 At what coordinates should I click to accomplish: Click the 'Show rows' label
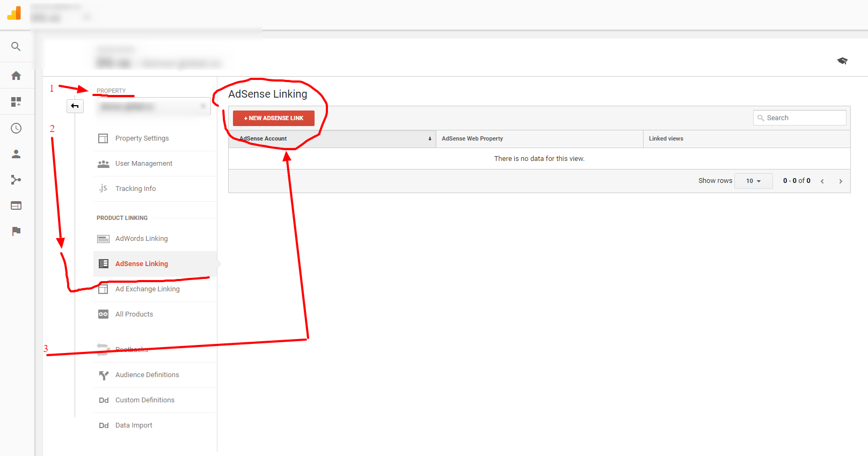715,181
